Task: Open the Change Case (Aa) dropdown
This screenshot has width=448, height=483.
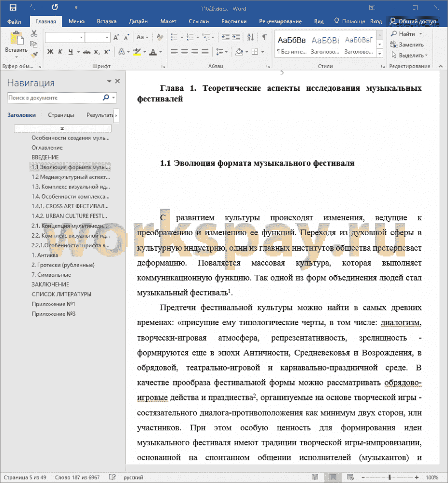Action: click(143, 37)
